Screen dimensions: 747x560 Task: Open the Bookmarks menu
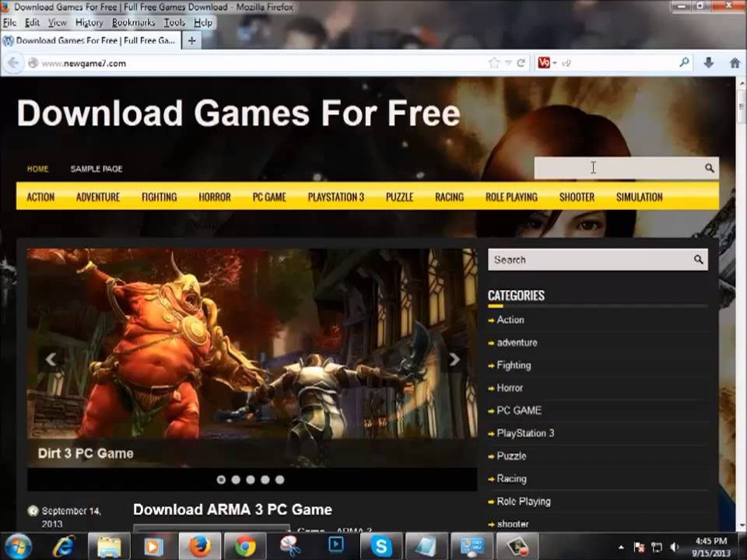tap(133, 23)
